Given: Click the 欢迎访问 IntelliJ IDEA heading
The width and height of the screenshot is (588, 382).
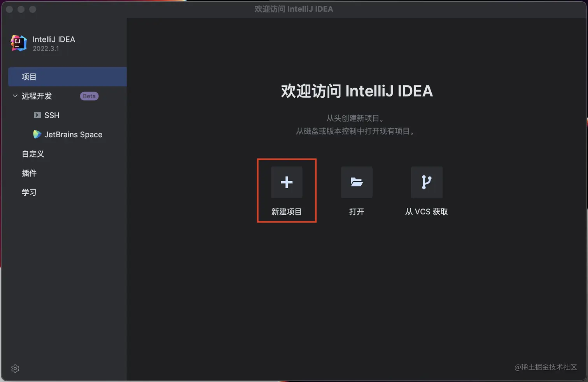Looking at the screenshot, I should point(357,91).
